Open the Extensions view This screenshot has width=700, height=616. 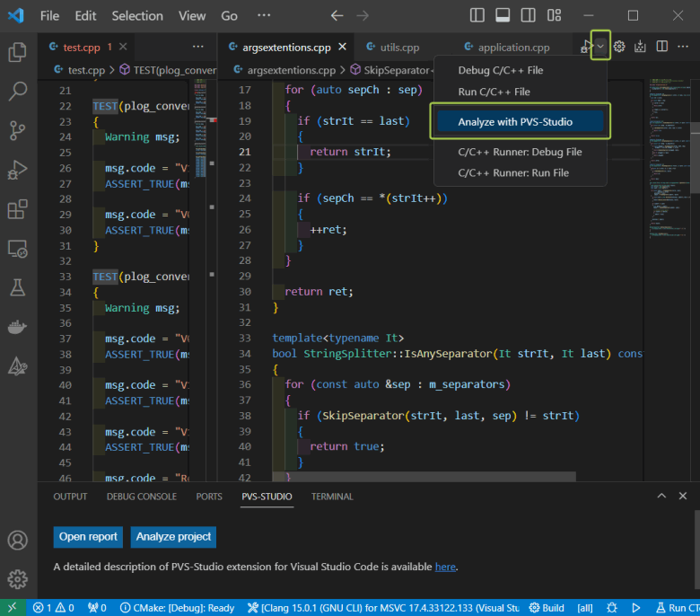[17, 210]
